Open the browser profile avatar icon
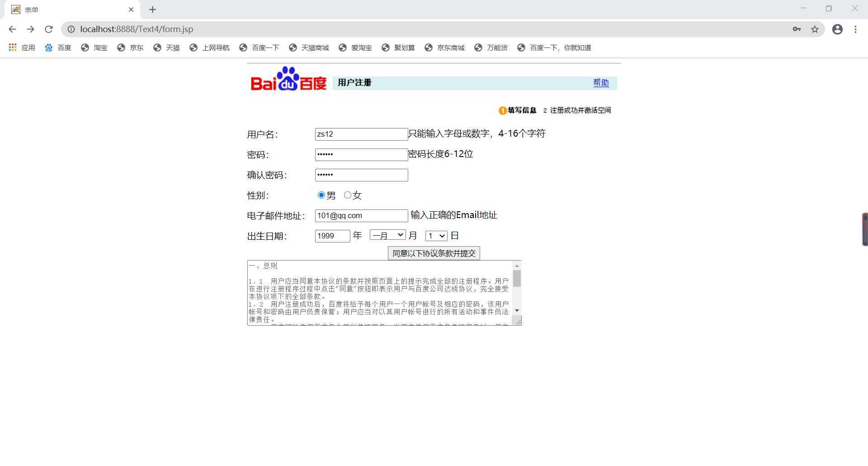The width and height of the screenshot is (868, 466). [x=837, y=29]
